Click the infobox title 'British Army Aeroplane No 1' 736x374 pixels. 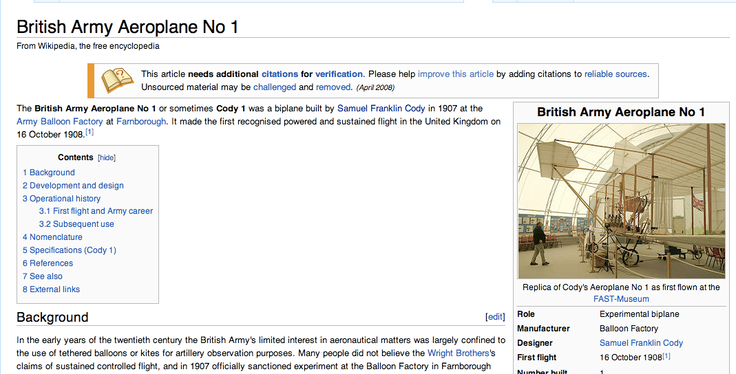click(x=621, y=112)
